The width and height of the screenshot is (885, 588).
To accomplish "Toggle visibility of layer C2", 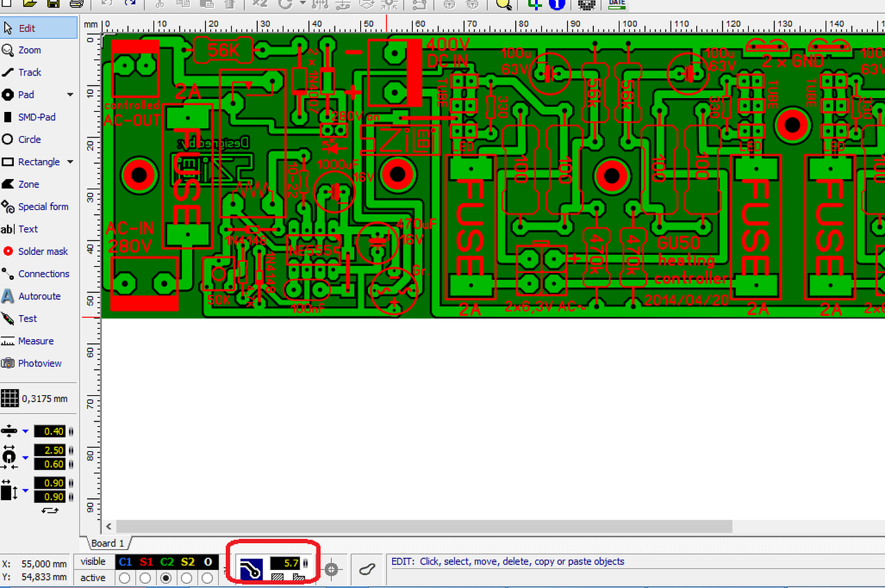I will tap(167, 562).
